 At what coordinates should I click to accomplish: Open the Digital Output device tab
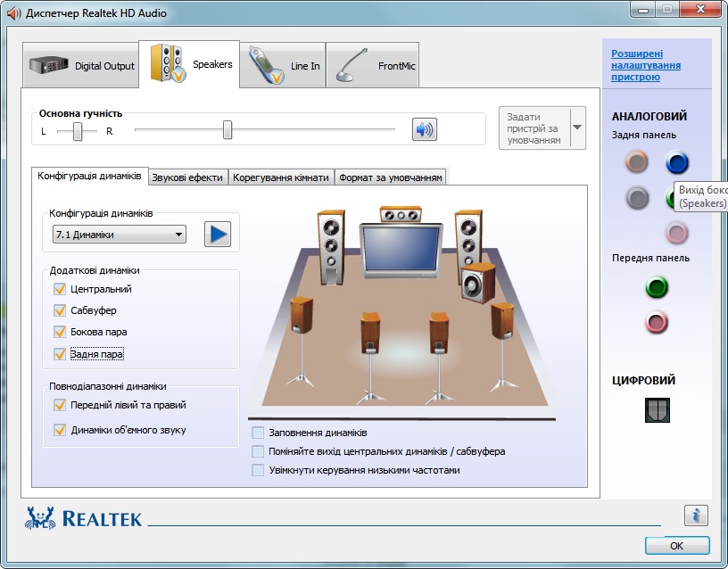pyautogui.click(x=81, y=65)
